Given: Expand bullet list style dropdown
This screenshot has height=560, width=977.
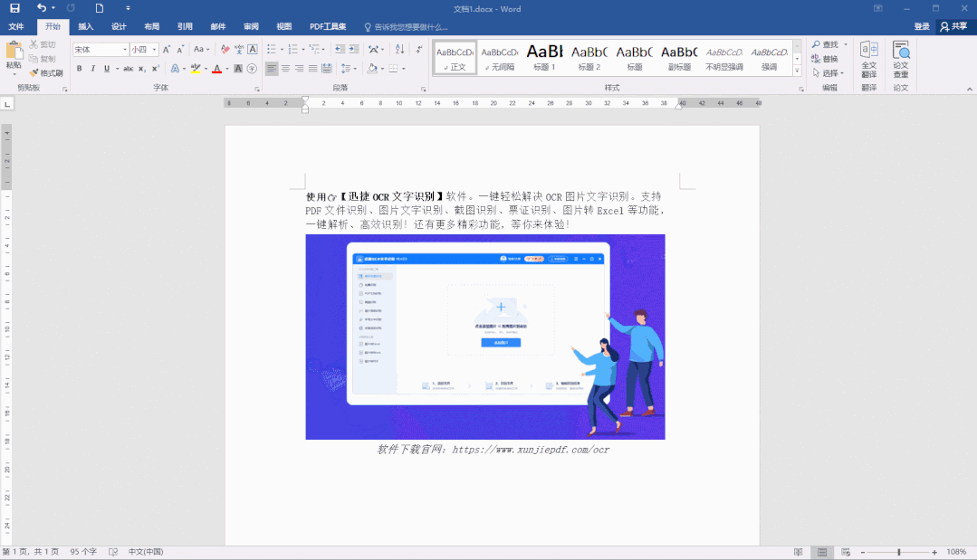Looking at the screenshot, I should (x=282, y=49).
